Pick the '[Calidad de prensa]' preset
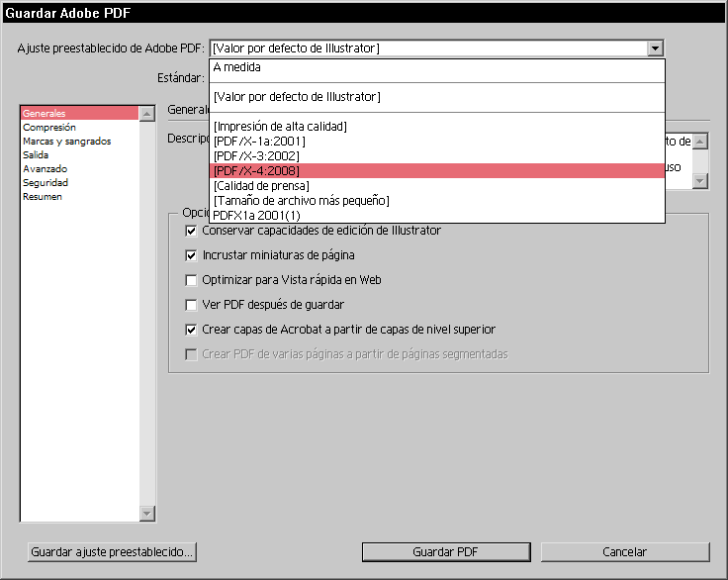This screenshot has width=728, height=580. 437,186
